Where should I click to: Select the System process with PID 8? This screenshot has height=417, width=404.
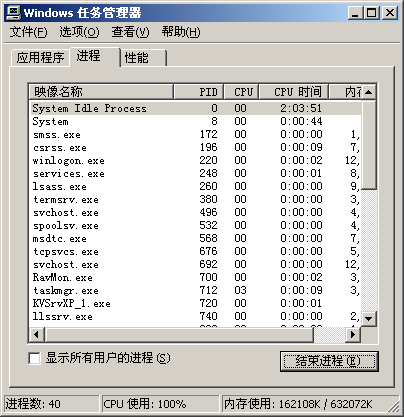[195, 121]
